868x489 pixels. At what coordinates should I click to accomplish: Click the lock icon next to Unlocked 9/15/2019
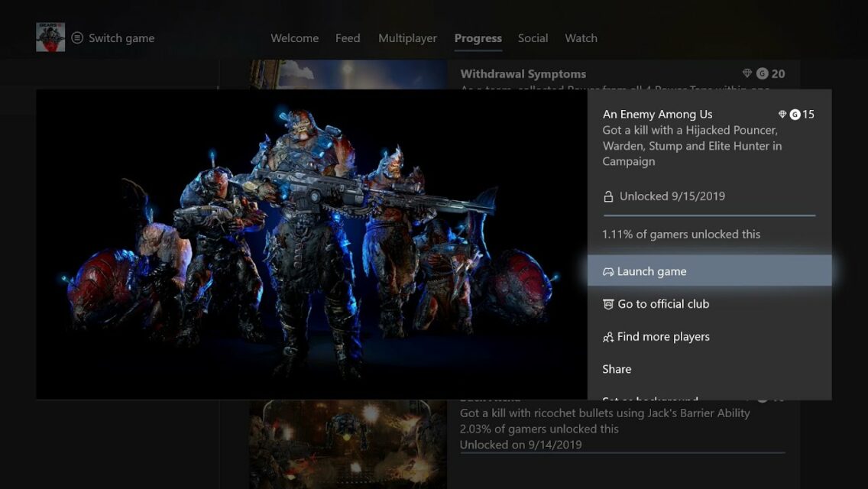coord(607,196)
